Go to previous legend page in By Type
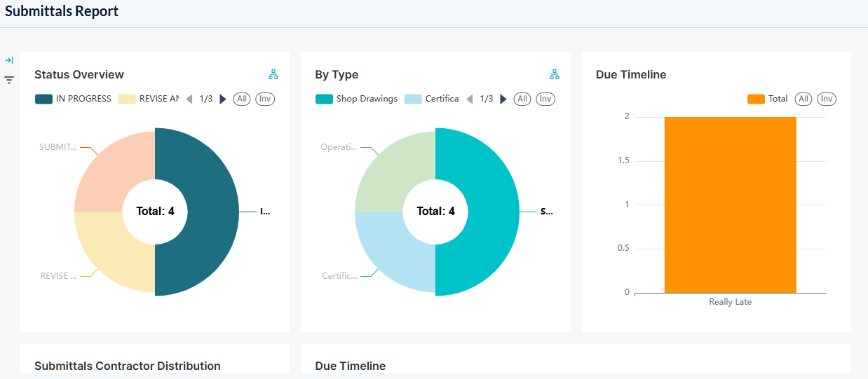The width and height of the screenshot is (868, 379). [469, 99]
